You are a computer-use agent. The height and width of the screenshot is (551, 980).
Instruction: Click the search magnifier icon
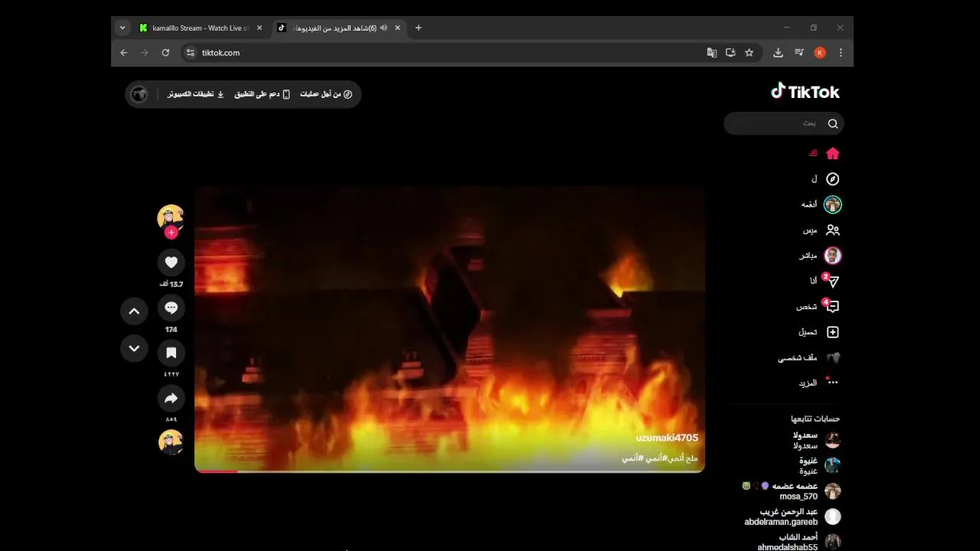[833, 123]
